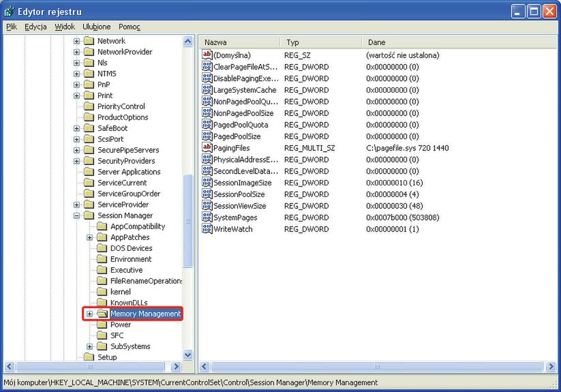Viewport: 561px width, 392px height.
Task: Sort values by Typ column header
Action: click(321, 42)
